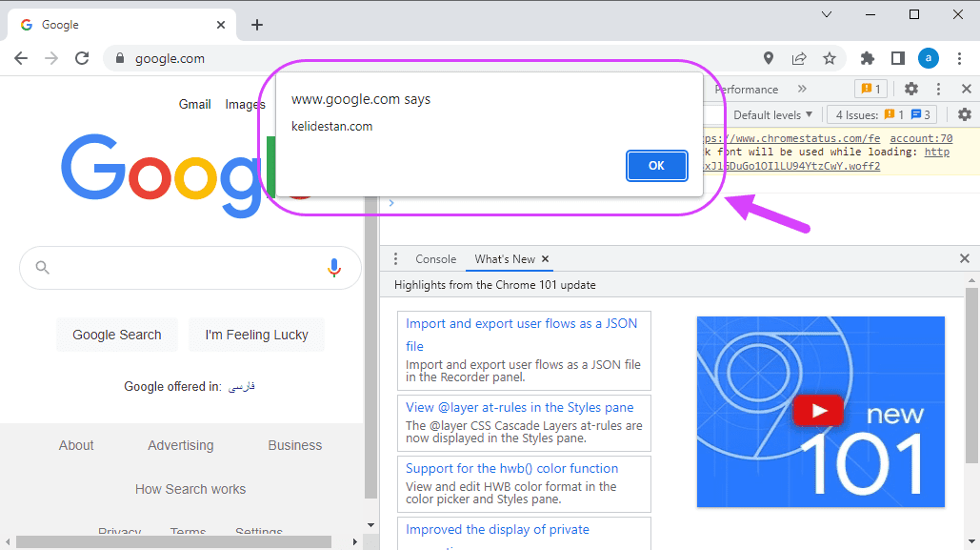980x550 pixels.
Task: Click the browser forward arrow
Action: click(x=51, y=58)
